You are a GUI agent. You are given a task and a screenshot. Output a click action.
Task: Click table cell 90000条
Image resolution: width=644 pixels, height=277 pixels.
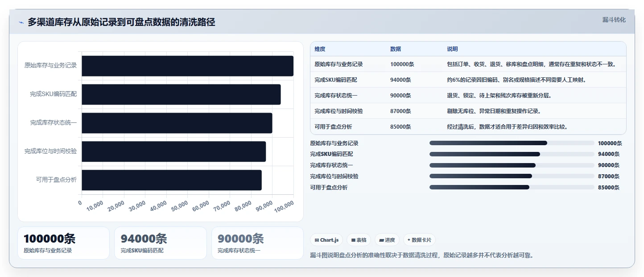[400, 96]
